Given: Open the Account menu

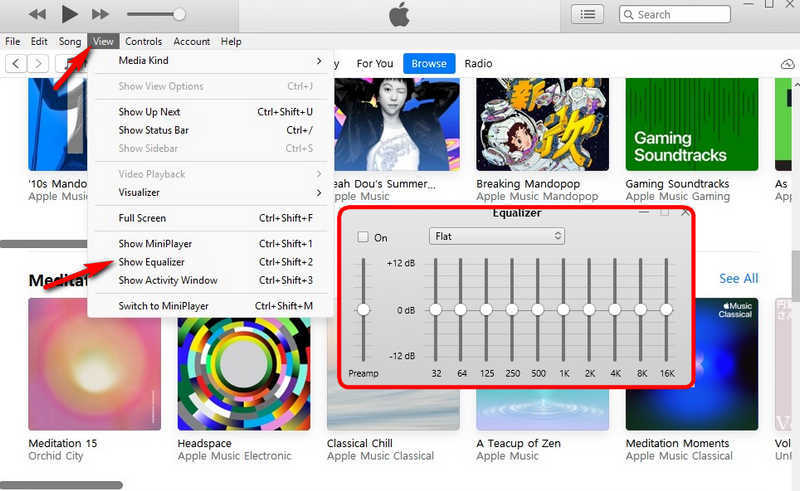Looking at the screenshot, I should [192, 41].
